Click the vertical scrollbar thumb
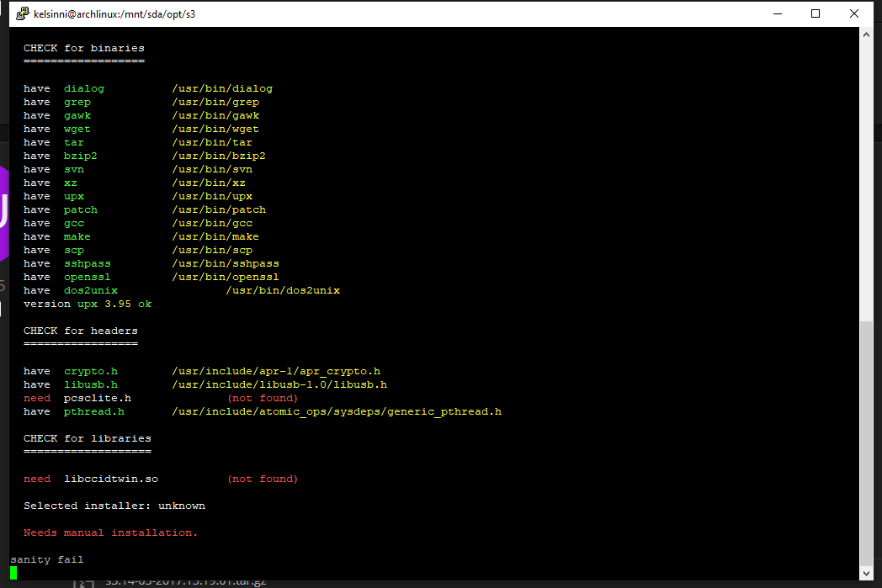The image size is (882, 588). coord(866,443)
